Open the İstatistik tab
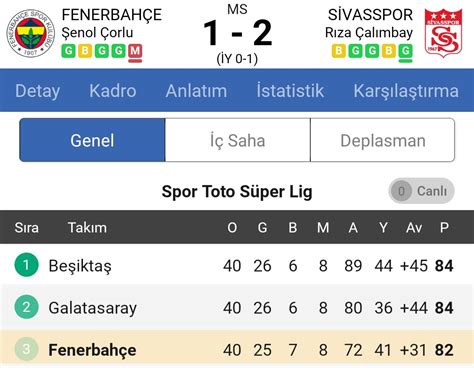Screen dimensions: 474x368 pos(290,91)
